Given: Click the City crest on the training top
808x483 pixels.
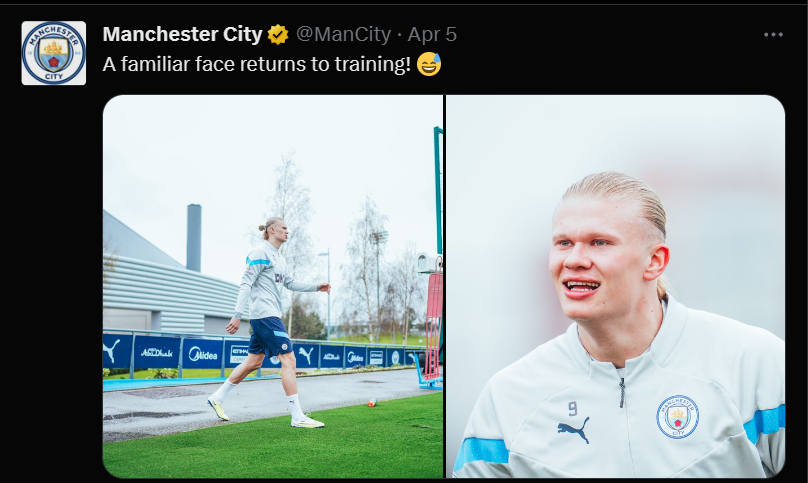Looking at the screenshot, I should pos(677,416).
